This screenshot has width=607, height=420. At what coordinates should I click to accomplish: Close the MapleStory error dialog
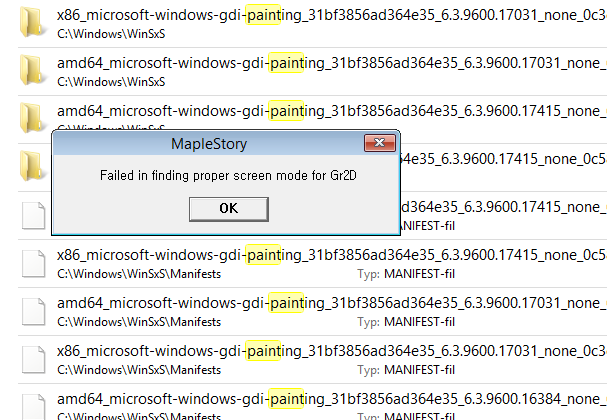[376, 144]
